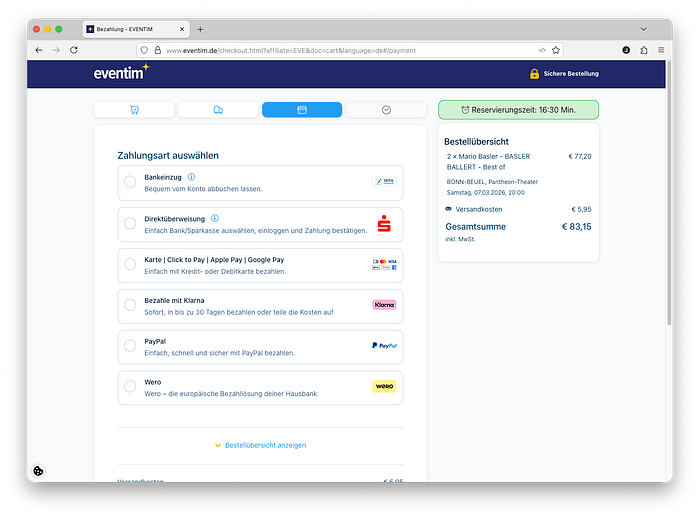View site security padlock info

[x=158, y=50]
